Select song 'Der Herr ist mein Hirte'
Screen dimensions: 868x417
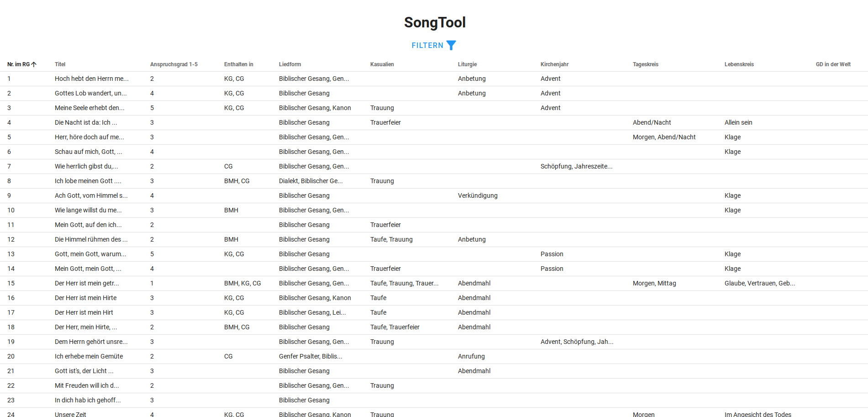click(x=86, y=298)
